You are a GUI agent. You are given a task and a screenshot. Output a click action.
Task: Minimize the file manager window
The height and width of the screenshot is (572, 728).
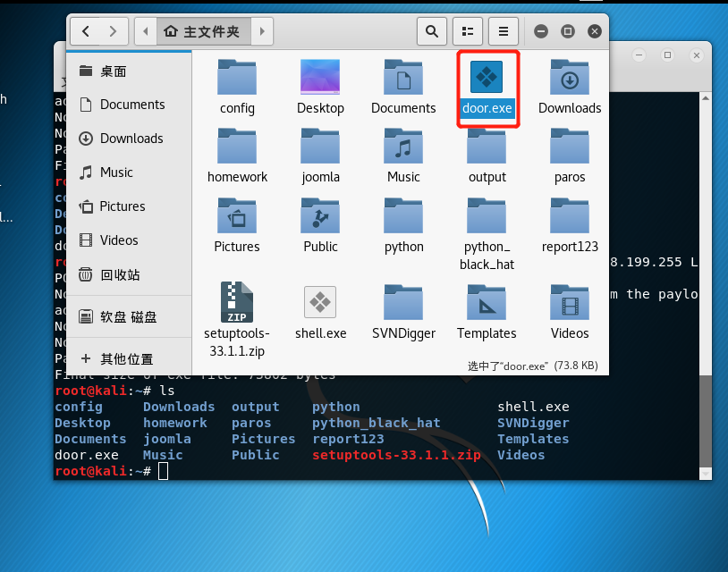(x=541, y=31)
